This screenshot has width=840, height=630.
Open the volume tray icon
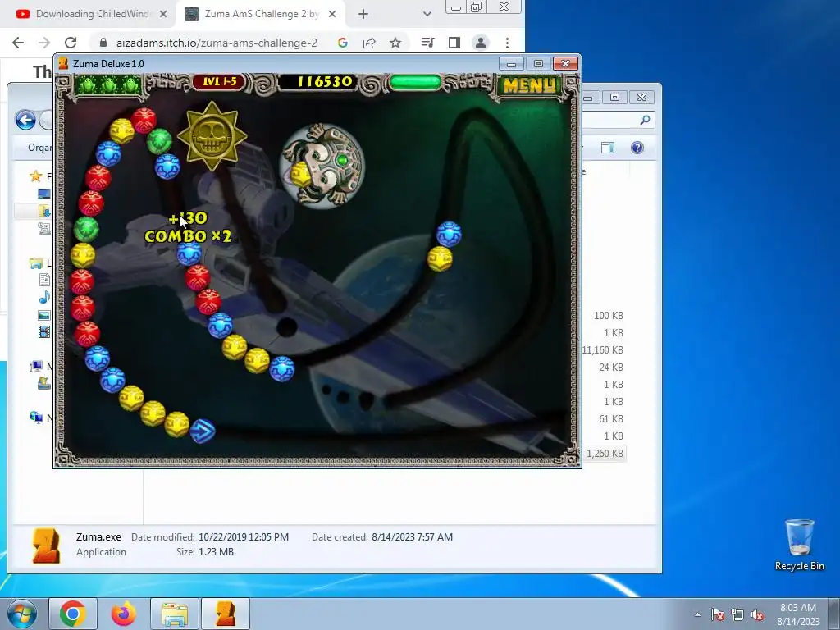(757, 614)
